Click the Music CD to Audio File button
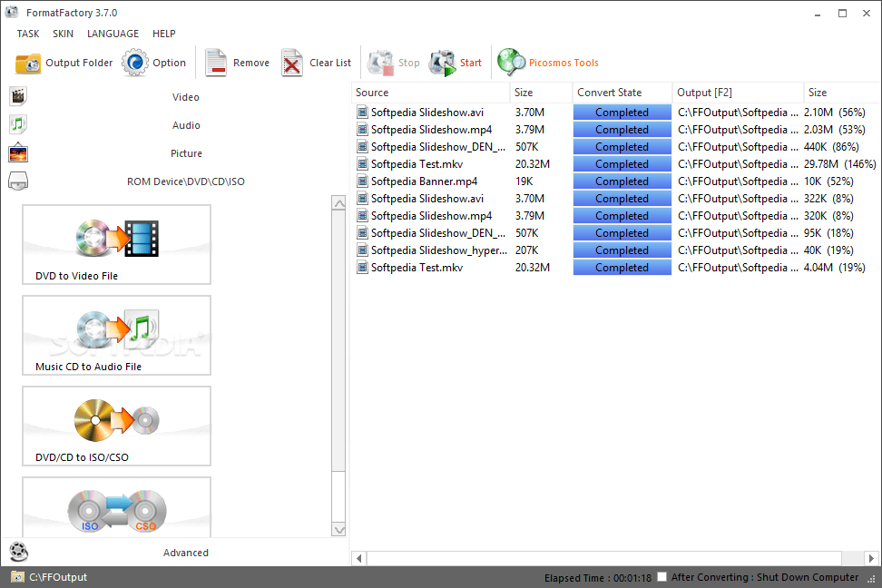882x588 pixels. pos(116,336)
